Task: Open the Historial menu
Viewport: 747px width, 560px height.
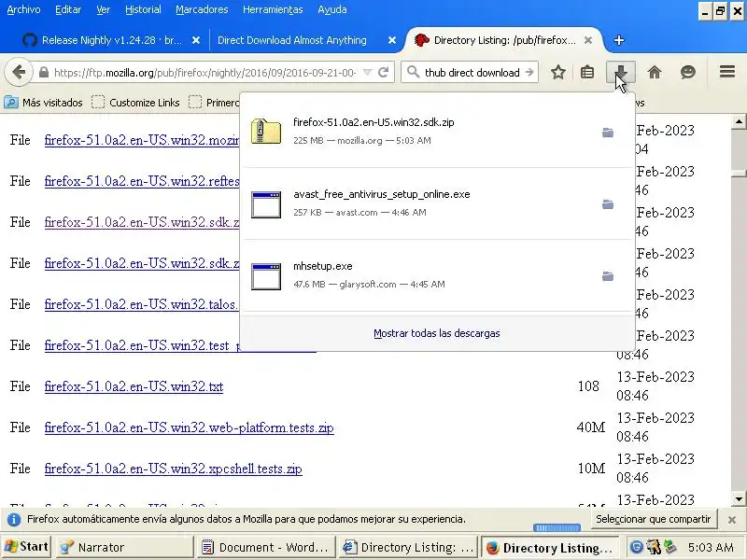Action: pos(143,9)
